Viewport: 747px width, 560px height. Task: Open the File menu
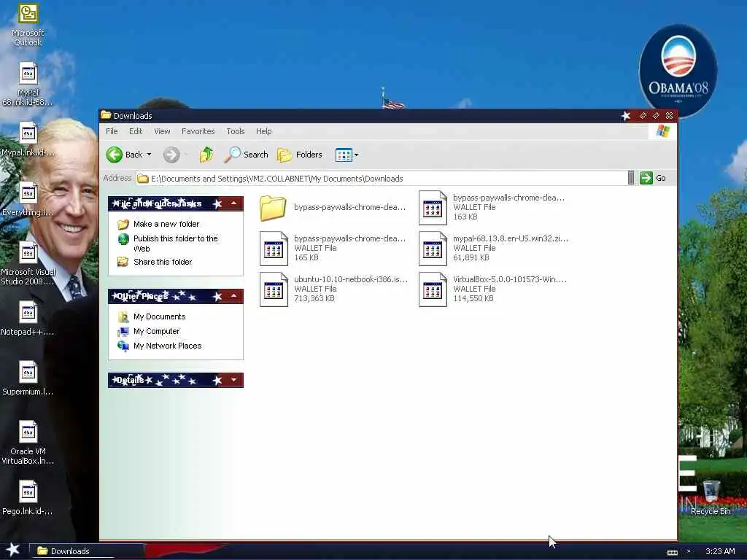coord(112,131)
